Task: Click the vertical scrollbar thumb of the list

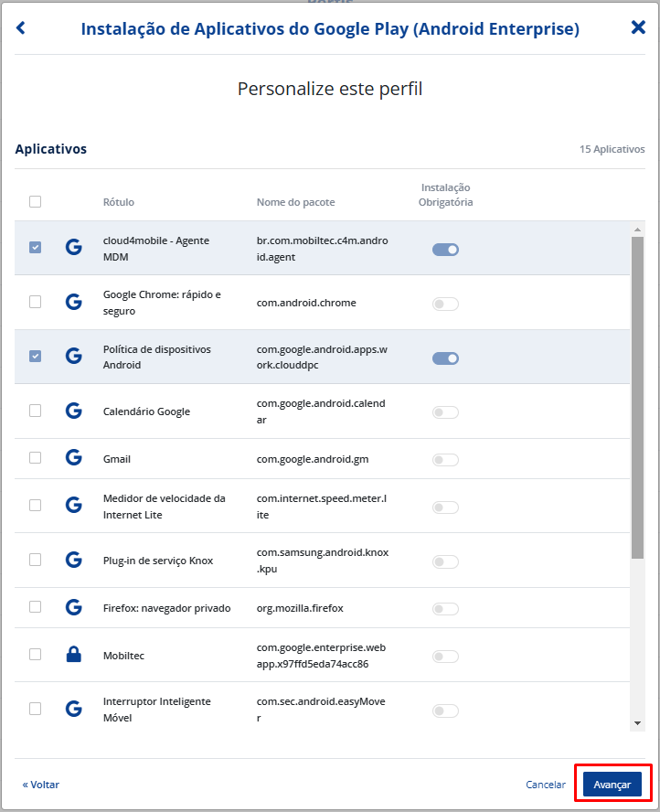Action: [638, 398]
